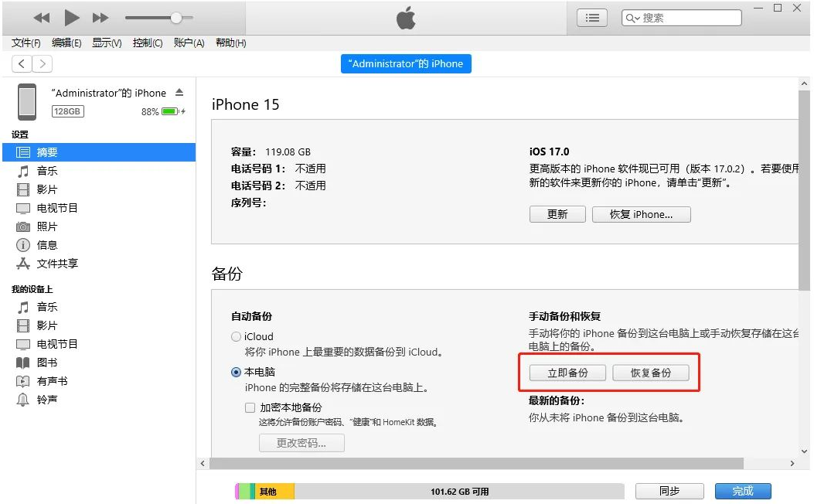Open the 文件(F) menu
814x504 pixels.
click(26, 43)
